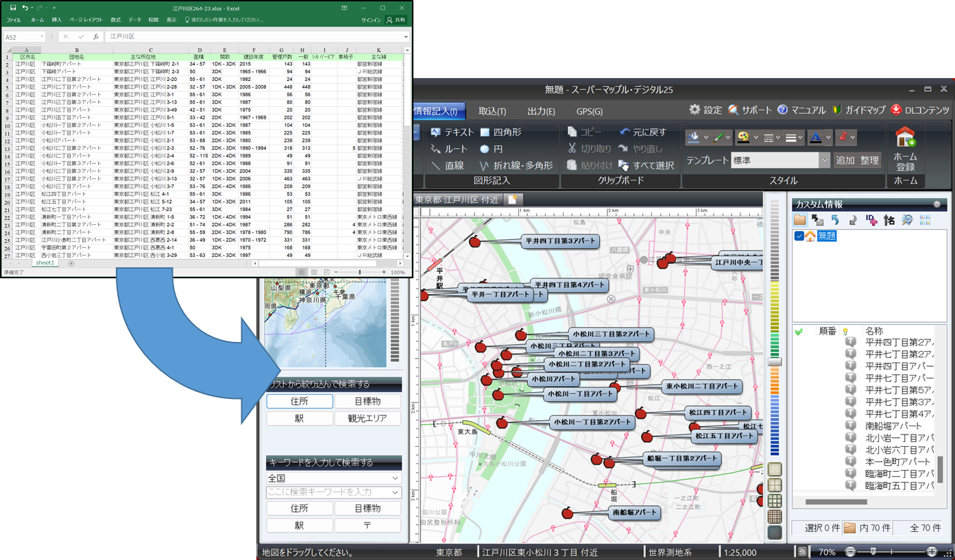Click the 観光エリア button
The height and width of the screenshot is (560, 955).
point(367,418)
